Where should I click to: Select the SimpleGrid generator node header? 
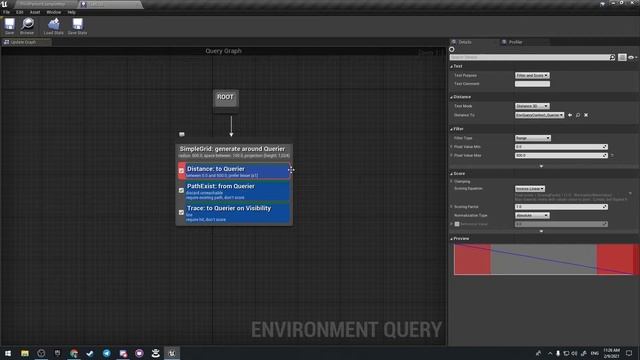pyautogui.click(x=234, y=152)
